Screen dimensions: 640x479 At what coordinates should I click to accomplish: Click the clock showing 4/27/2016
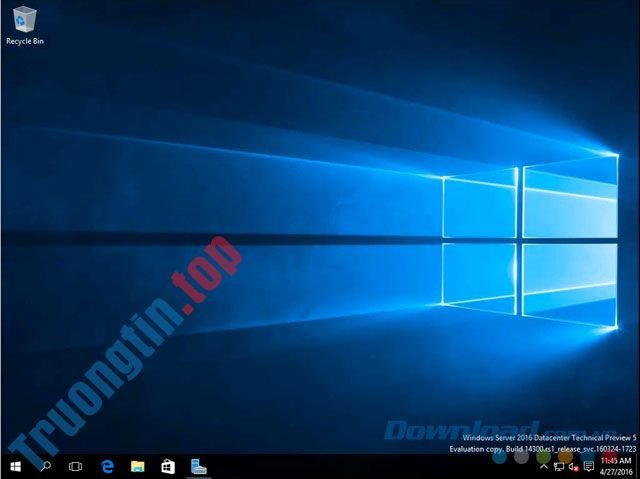pos(616,466)
